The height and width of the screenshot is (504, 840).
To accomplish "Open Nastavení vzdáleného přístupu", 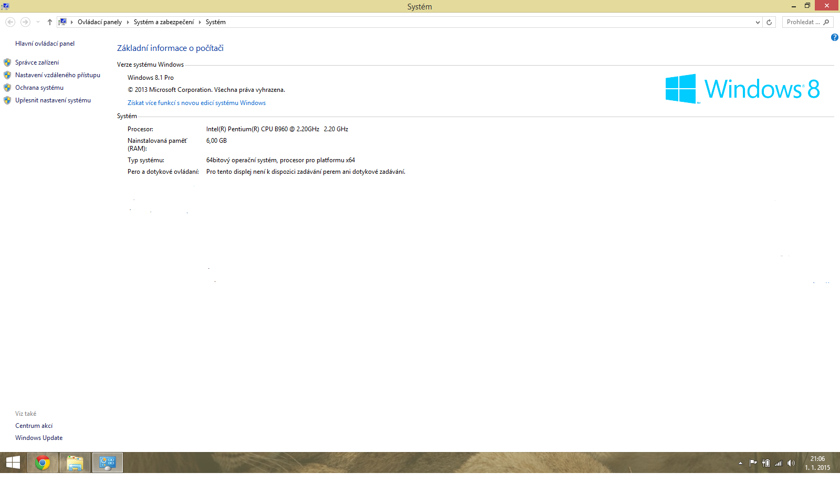I will [58, 75].
